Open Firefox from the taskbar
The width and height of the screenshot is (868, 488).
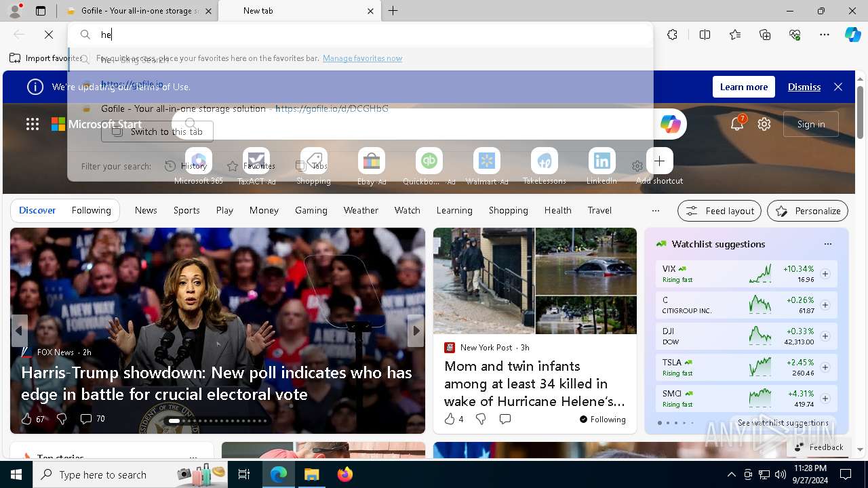click(345, 474)
